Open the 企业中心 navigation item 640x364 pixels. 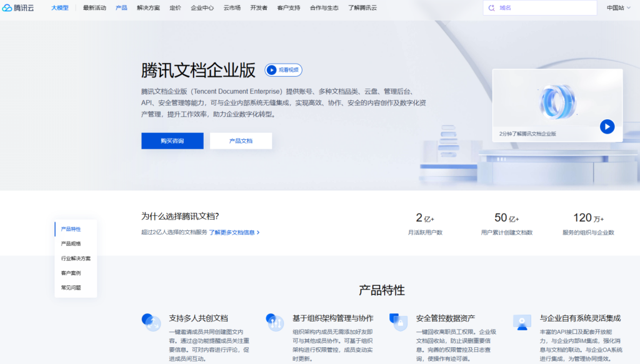click(x=202, y=7)
